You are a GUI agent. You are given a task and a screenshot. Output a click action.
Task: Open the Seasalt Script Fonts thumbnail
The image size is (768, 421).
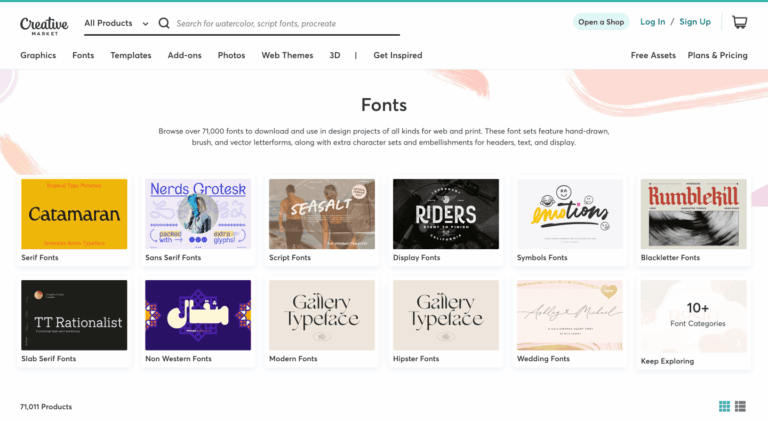[322, 214]
